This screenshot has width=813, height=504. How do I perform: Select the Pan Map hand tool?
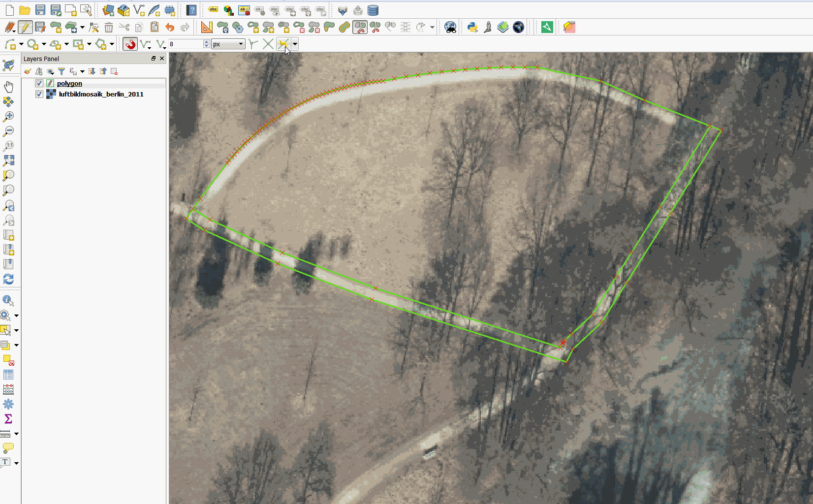[8, 87]
